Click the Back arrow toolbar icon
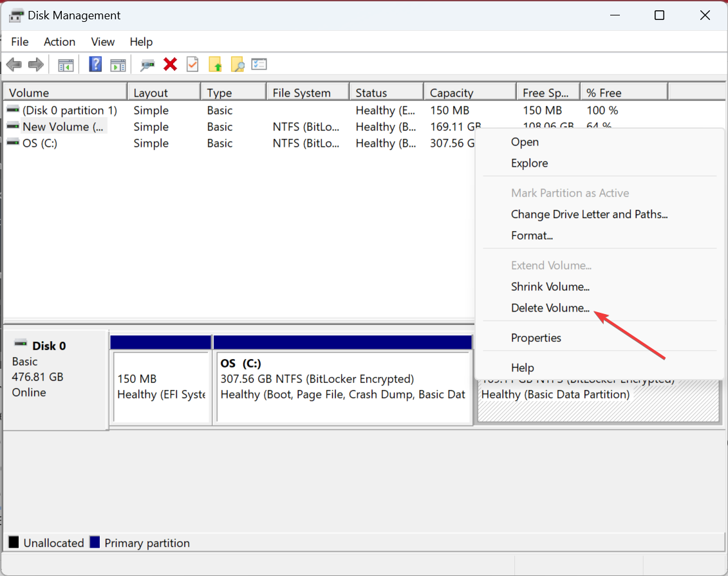728x576 pixels. pos(14,64)
